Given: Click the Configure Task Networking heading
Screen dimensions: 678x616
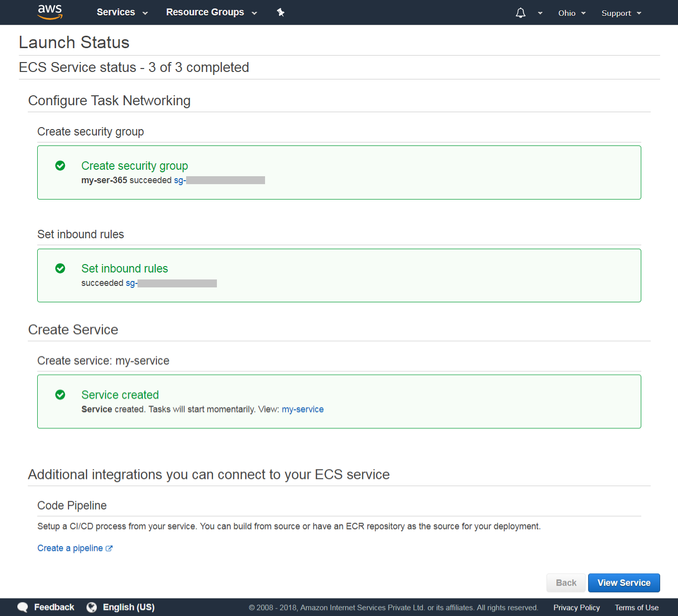Looking at the screenshot, I should pyautogui.click(x=109, y=101).
